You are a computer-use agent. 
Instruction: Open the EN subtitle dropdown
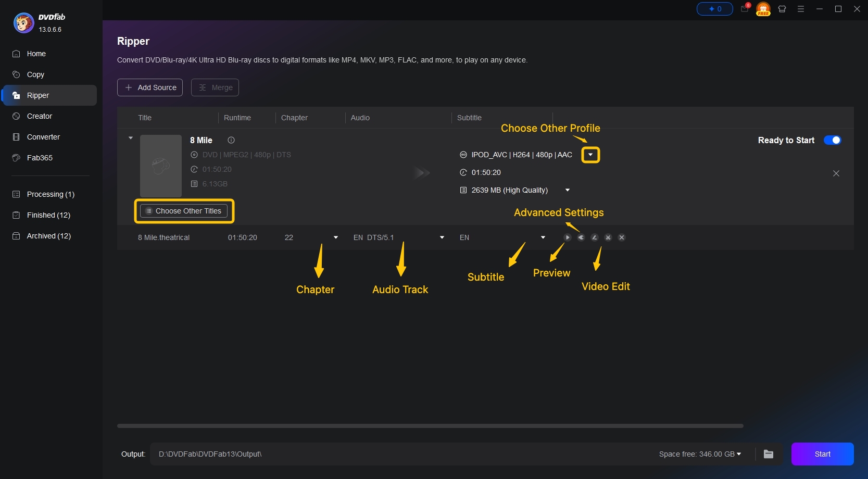click(x=543, y=237)
